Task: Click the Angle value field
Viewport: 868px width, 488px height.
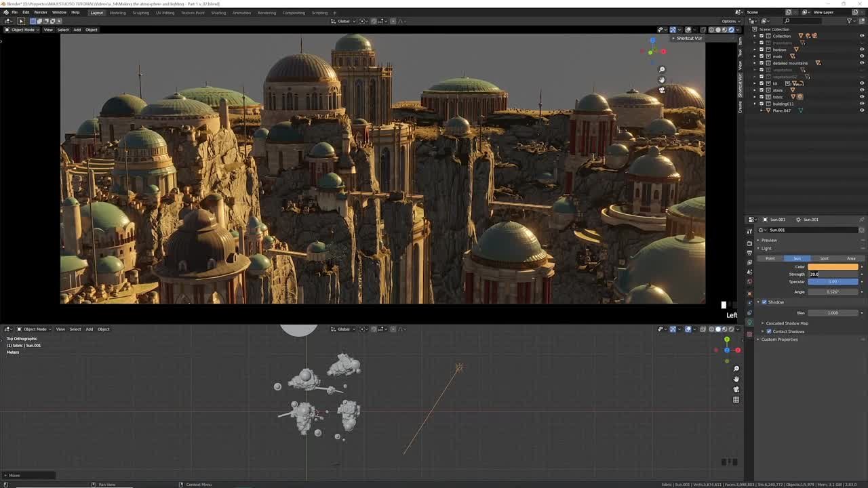Action: pos(833,292)
